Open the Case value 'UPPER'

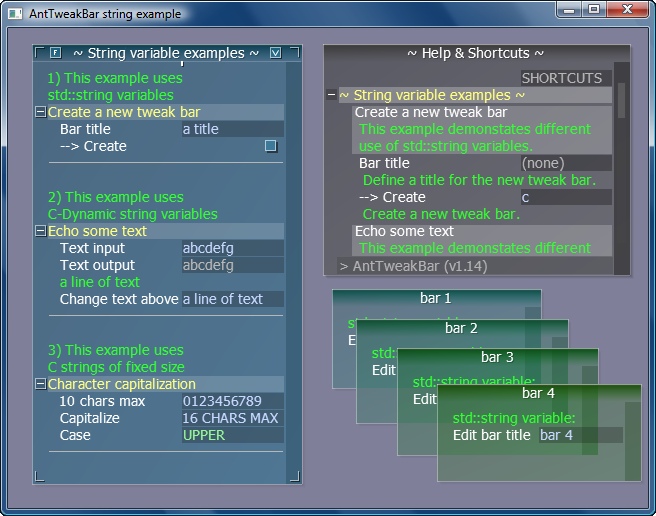233,435
